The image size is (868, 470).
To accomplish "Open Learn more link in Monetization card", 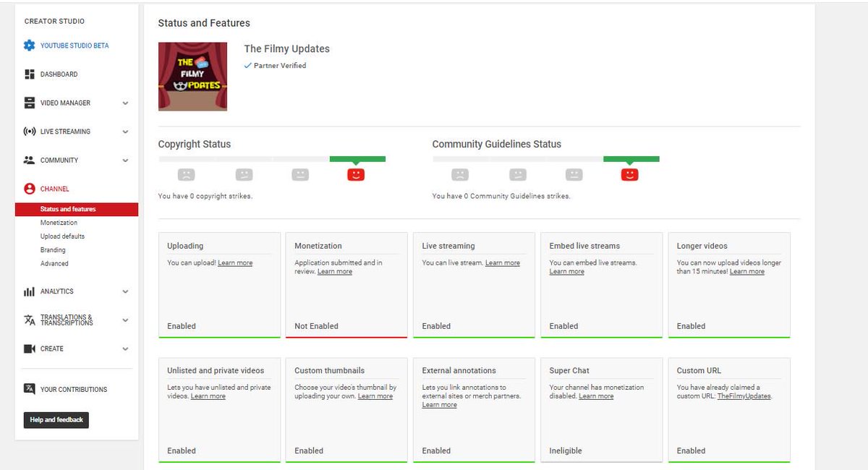I will tap(335, 272).
